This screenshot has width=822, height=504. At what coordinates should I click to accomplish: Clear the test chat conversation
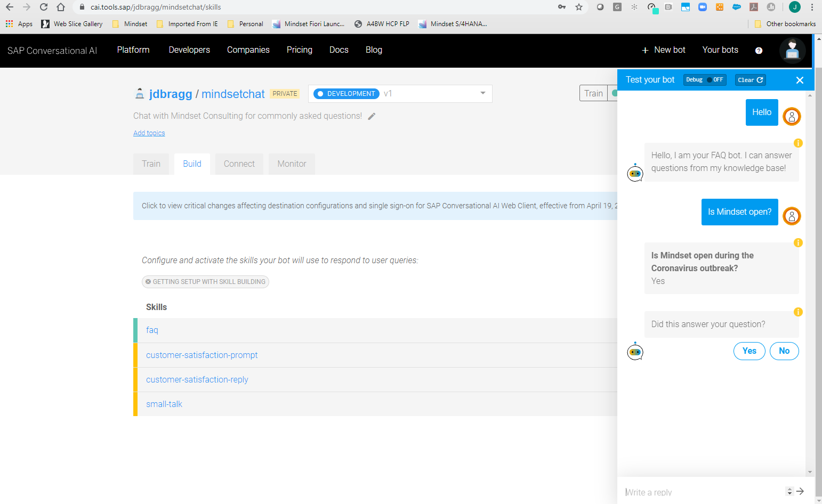(751, 80)
